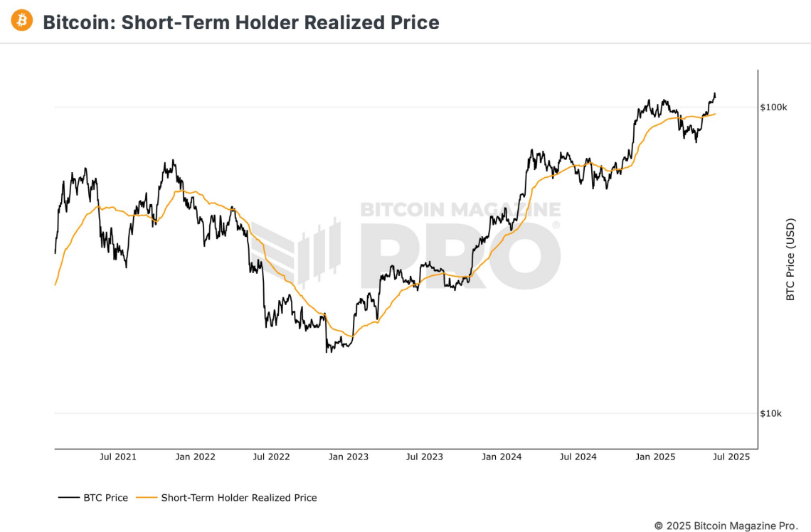
Task: Click the BTC Price (USD) axis title
Action: (x=790, y=259)
